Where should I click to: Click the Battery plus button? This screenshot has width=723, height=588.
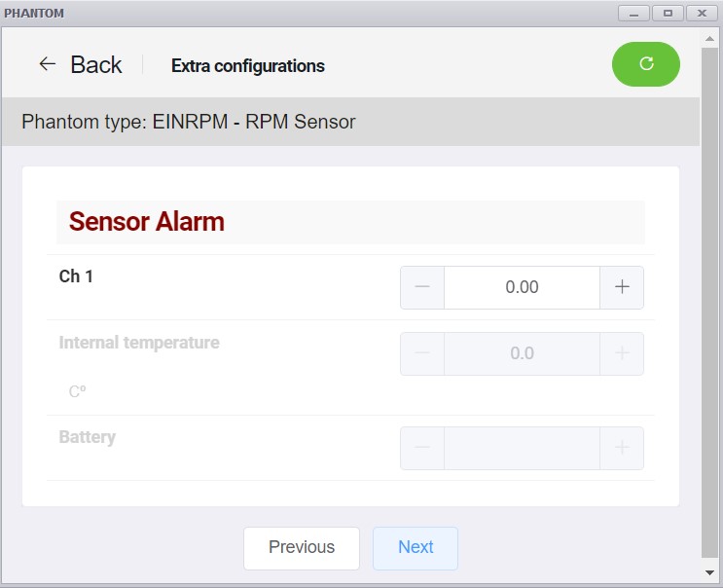click(622, 448)
